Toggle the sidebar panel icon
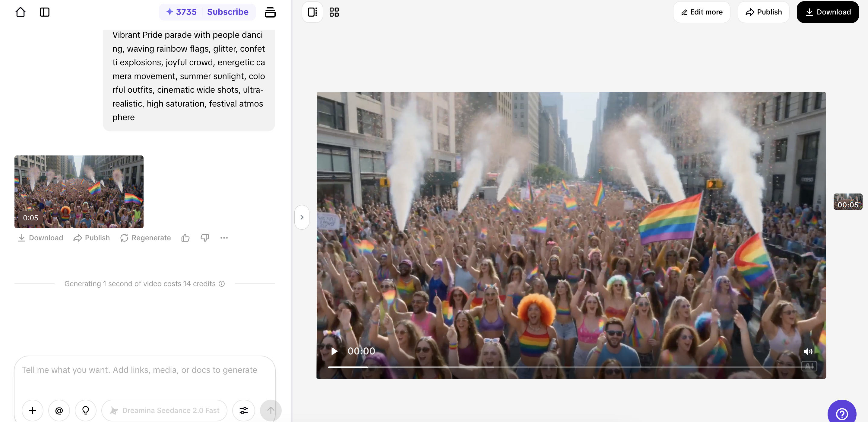The width and height of the screenshot is (868, 422). (x=44, y=12)
